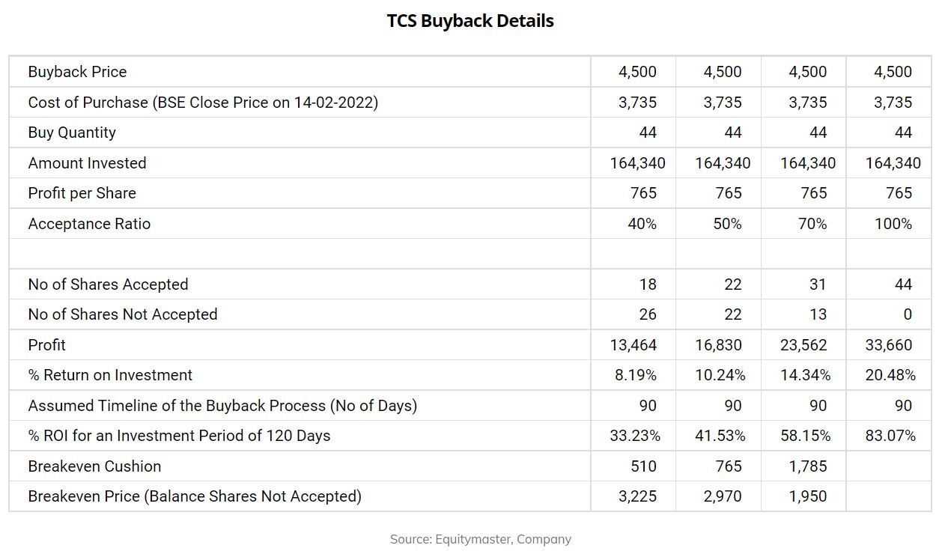Click the Buyback Price row label
This screenshot has height=560, width=942.
pos(77,72)
